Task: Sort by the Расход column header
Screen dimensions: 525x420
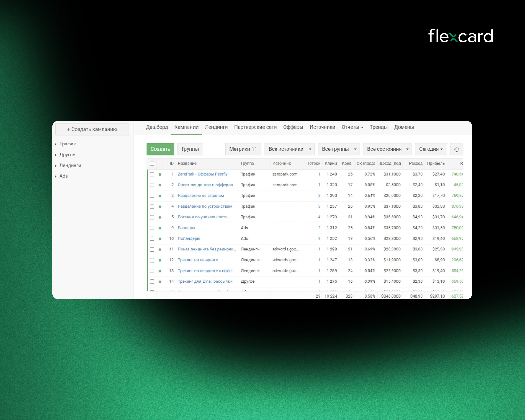Action: 416,164
